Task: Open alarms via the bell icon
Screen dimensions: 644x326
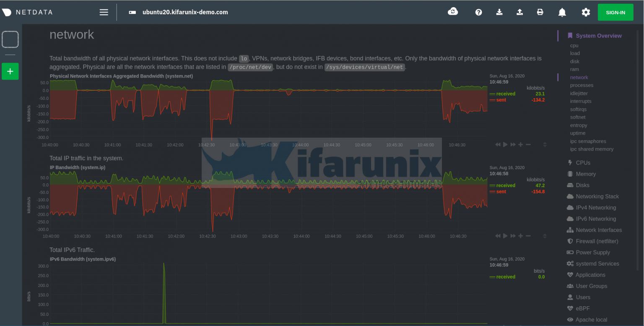Action: pyautogui.click(x=562, y=12)
